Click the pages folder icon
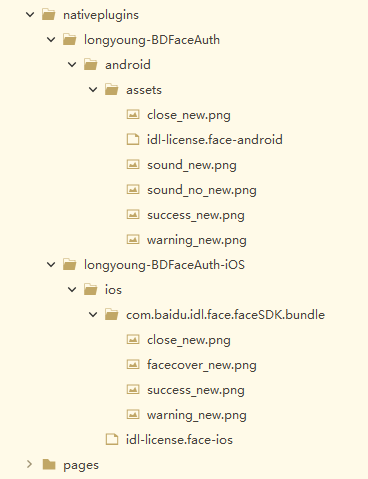 pos(49,464)
